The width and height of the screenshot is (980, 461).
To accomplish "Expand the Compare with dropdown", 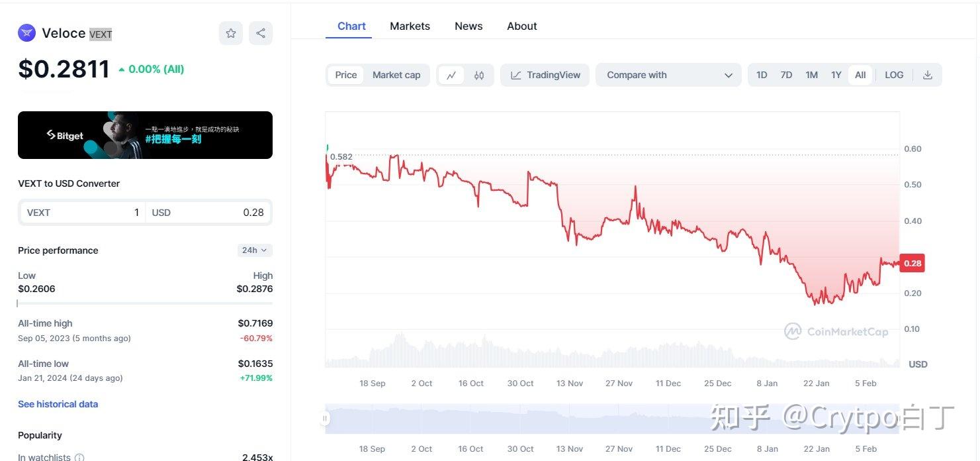I will tap(669, 75).
